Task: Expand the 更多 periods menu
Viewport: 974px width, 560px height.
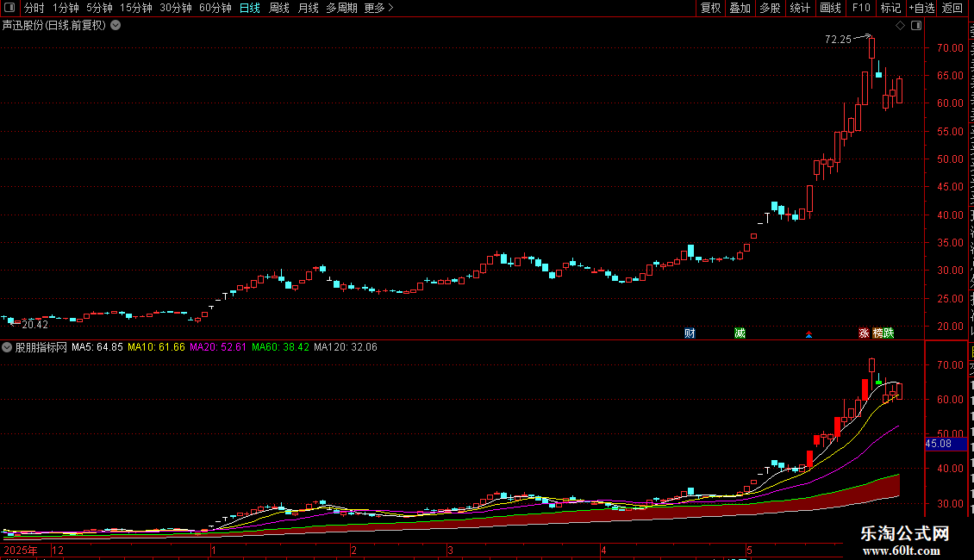Action: click(378, 8)
